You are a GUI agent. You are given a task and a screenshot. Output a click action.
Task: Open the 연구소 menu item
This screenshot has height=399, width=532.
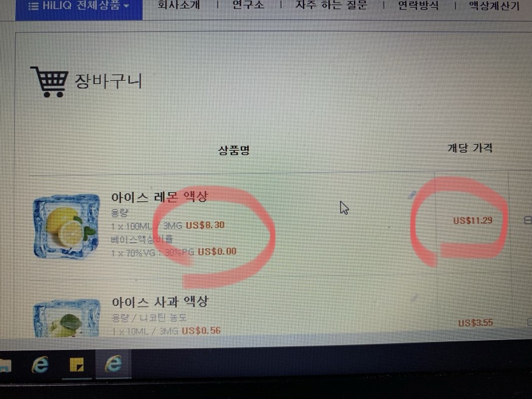click(x=248, y=5)
